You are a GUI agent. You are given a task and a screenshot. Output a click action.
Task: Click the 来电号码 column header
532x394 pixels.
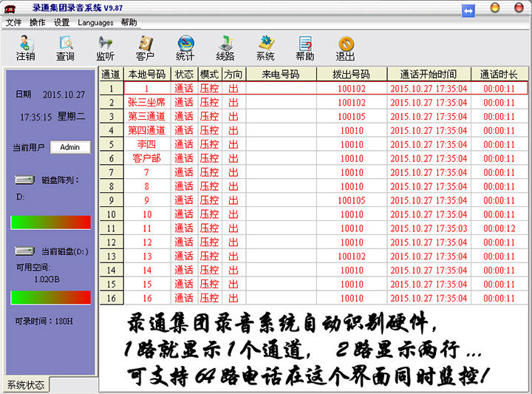tap(281, 74)
